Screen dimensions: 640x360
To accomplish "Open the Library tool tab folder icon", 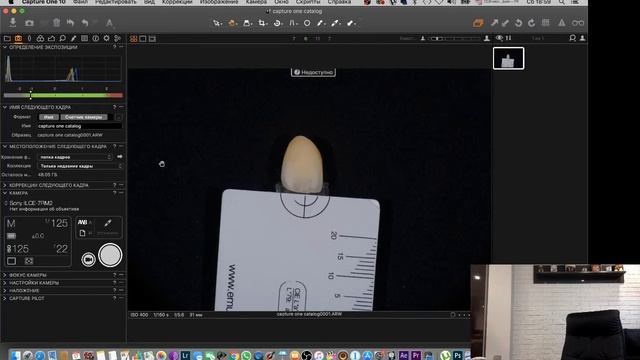I will [x=7, y=38].
